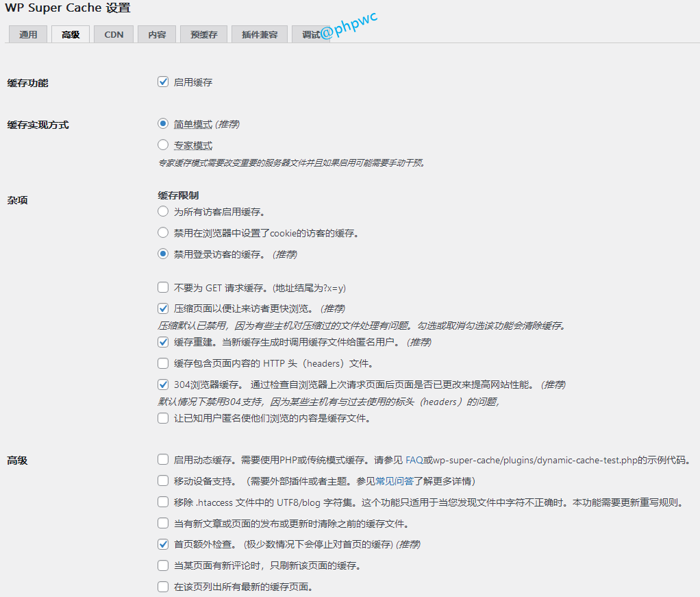The image size is (700, 597).
Task: Enable 移动设备支持 checkbox
Action: point(163,480)
